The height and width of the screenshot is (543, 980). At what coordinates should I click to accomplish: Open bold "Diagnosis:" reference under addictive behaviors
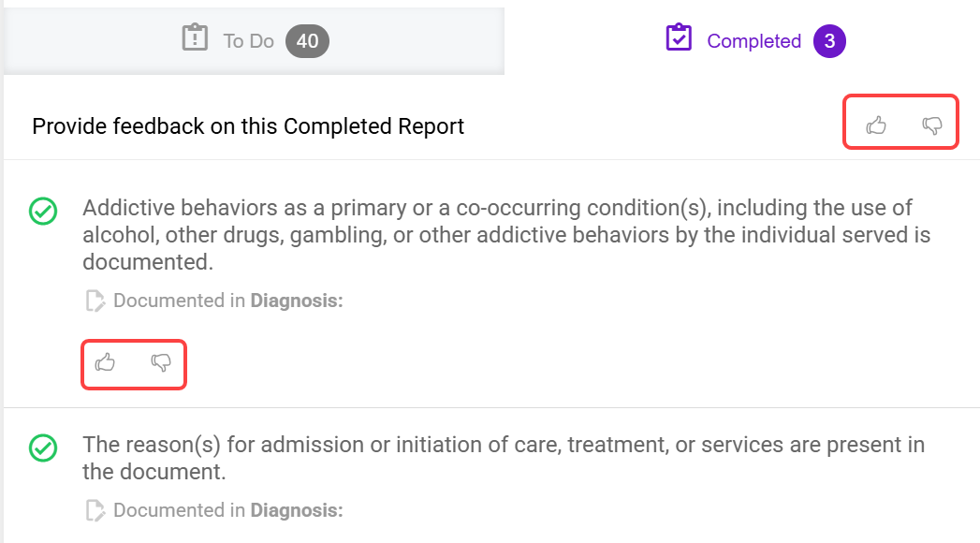click(x=297, y=301)
